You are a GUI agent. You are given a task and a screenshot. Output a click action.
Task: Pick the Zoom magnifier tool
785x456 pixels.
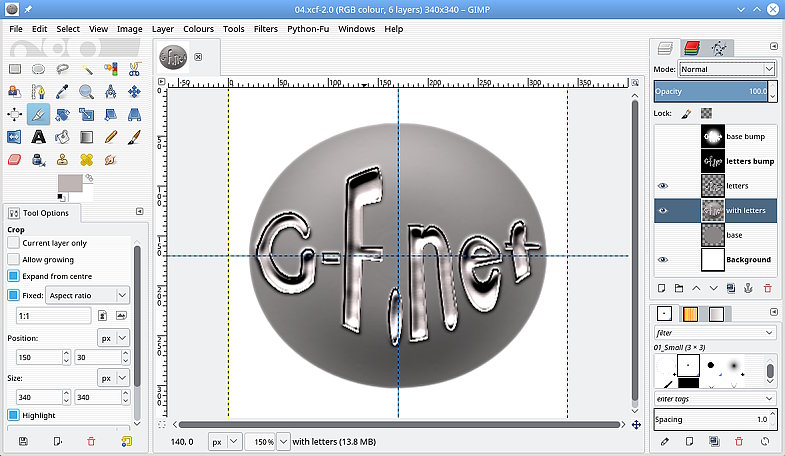[87, 92]
